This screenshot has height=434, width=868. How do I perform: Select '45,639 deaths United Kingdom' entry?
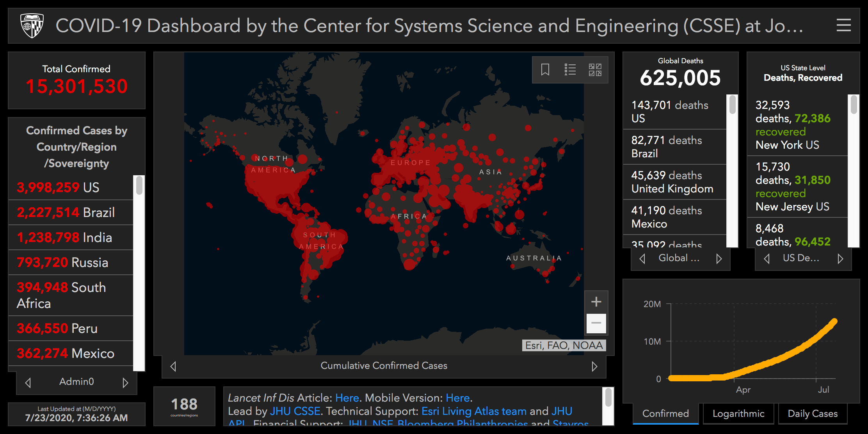[674, 182]
